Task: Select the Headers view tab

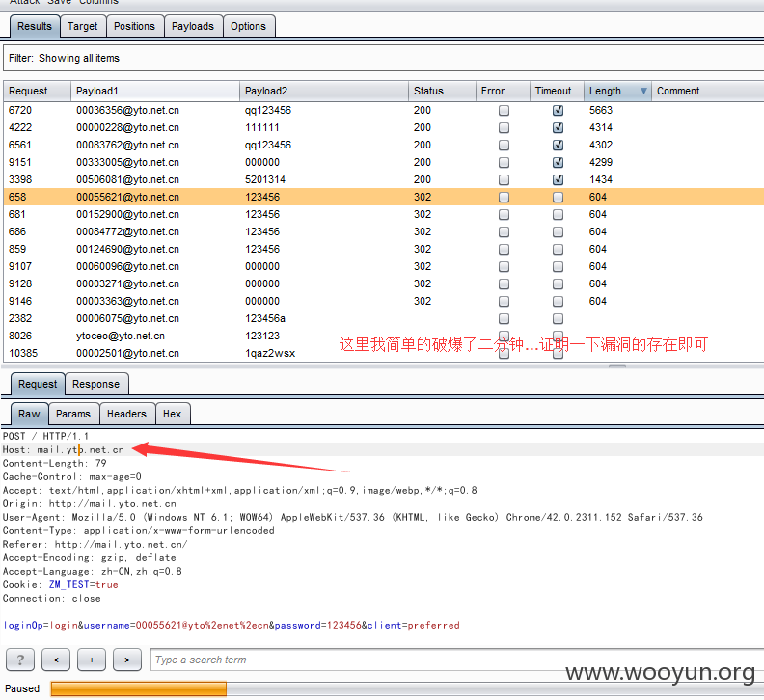Action: 126,414
